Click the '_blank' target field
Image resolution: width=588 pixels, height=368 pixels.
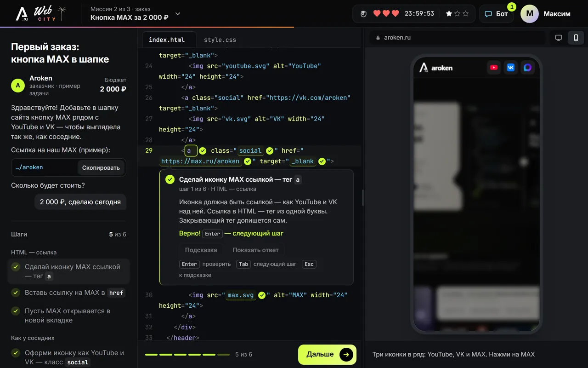coord(302,161)
